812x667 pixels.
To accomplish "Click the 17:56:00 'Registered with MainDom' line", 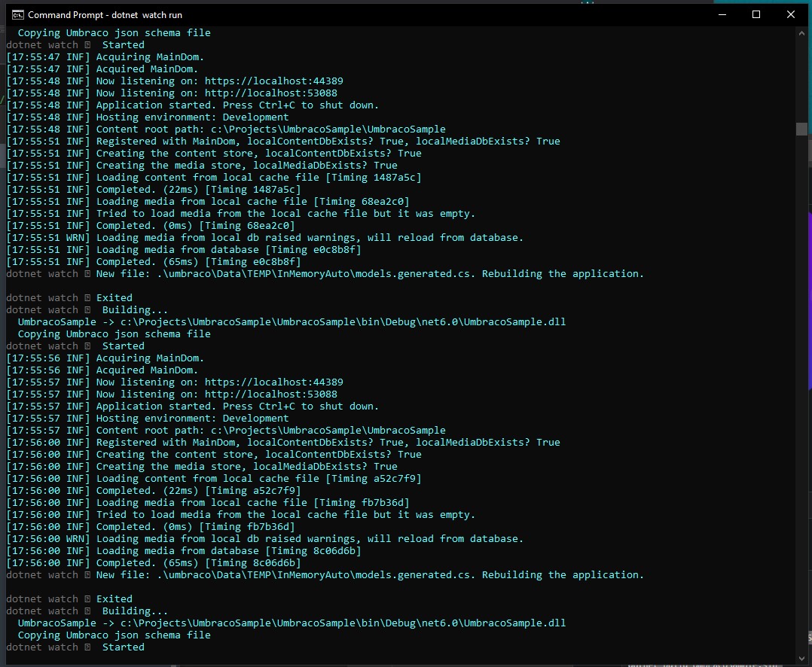I will click(283, 443).
